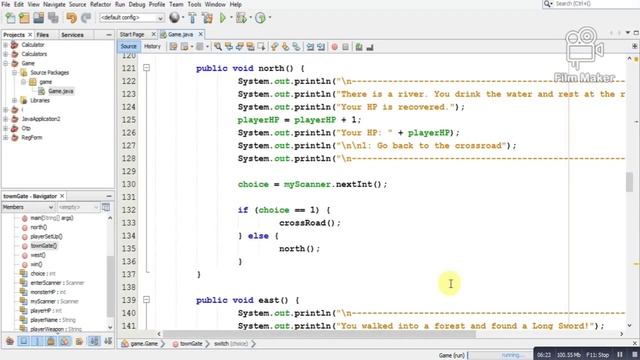Expand the Calculator project node
The image size is (640, 360).
pos(6,45)
